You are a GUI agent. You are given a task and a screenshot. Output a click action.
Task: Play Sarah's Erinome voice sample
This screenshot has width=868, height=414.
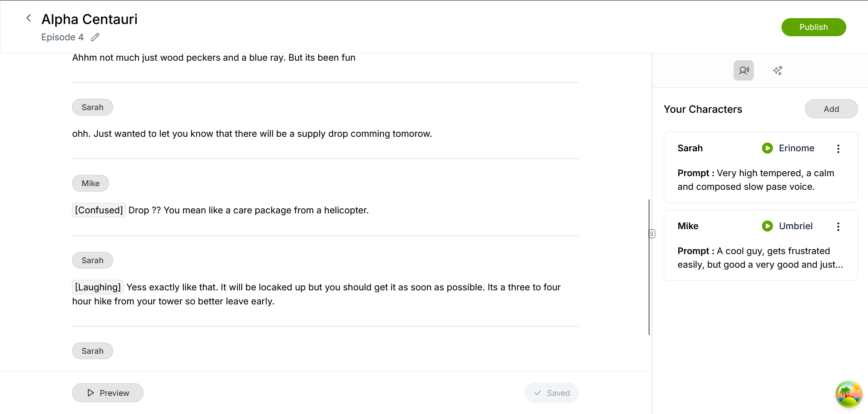(767, 148)
